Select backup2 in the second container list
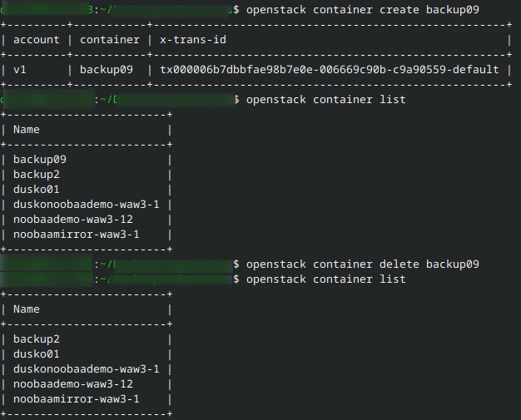This screenshot has width=521, height=420. [x=37, y=339]
